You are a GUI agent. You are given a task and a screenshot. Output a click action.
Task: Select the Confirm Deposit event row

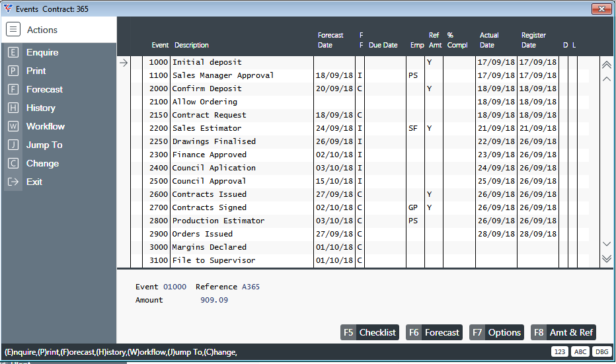pyautogui.click(x=360, y=89)
